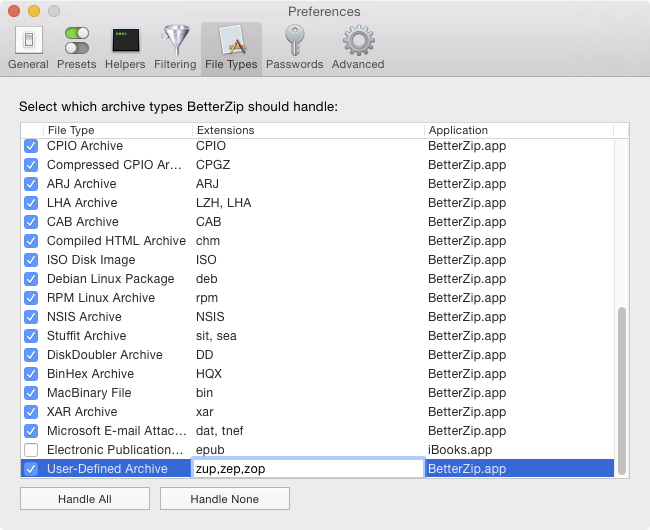Open the Presets toggle-switch icon
The height and width of the screenshot is (530, 650).
coord(77,40)
